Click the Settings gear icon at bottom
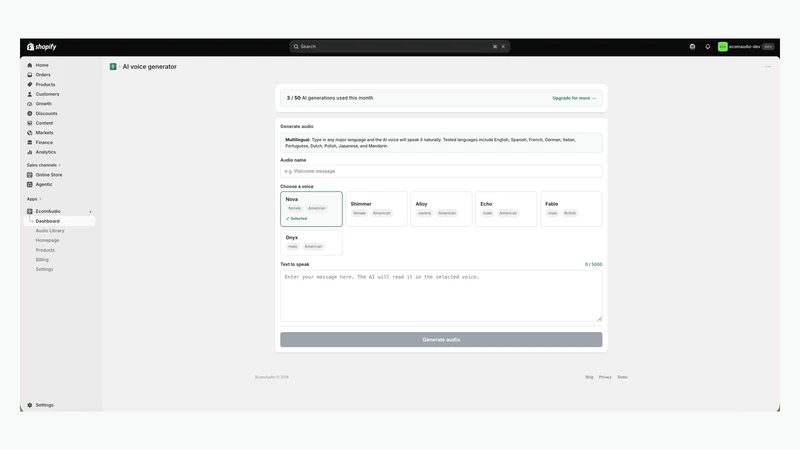Screen dimensions: 800x450 pyautogui.click(x=30, y=405)
